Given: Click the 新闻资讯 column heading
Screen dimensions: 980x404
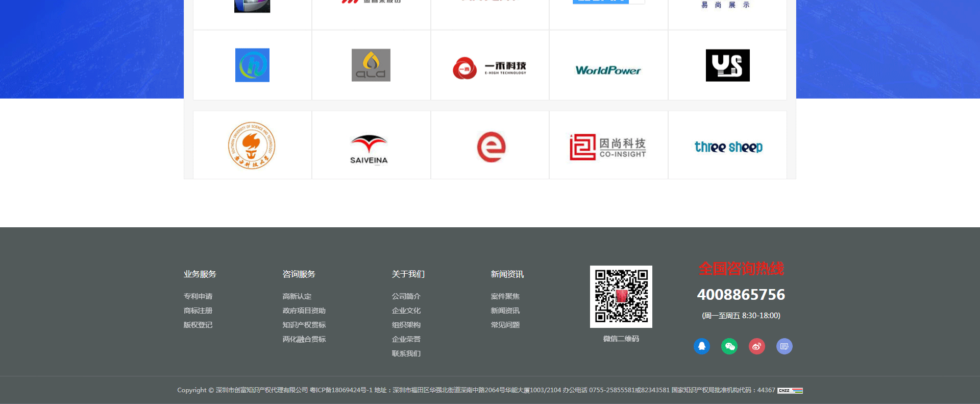Looking at the screenshot, I should click(x=507, y=274).
